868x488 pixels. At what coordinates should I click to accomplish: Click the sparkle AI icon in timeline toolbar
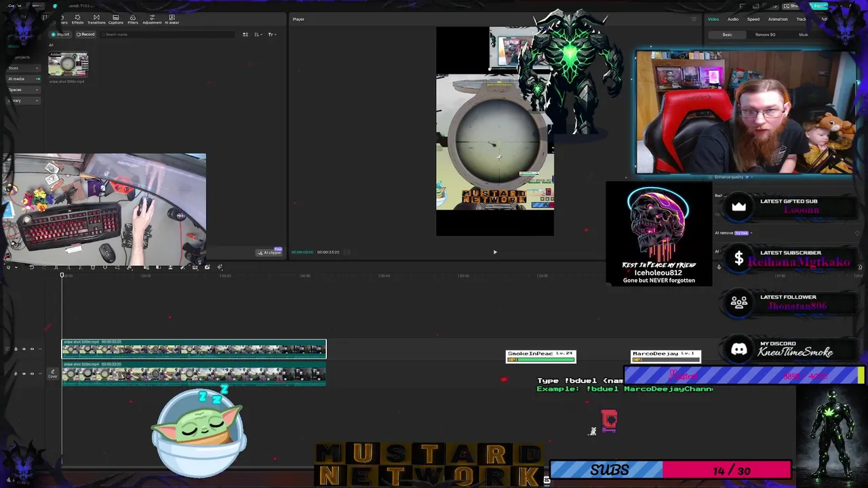220,267
